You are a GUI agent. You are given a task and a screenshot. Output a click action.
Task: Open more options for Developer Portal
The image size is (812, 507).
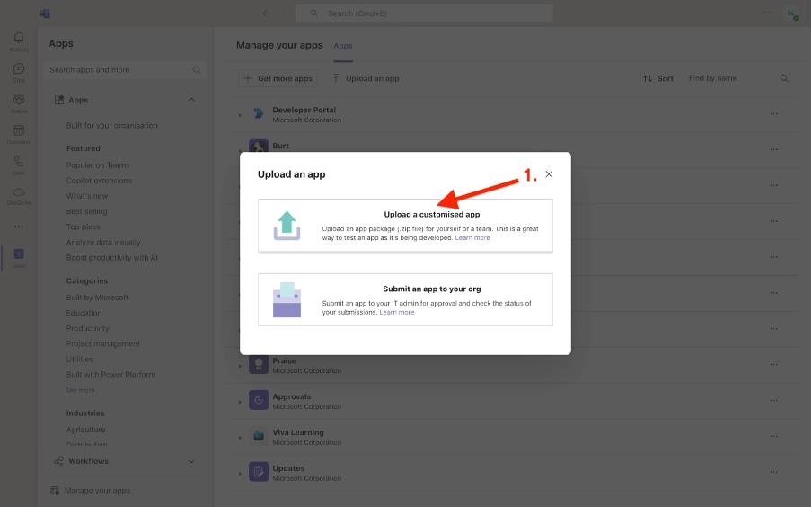click(x=773, y=113)
